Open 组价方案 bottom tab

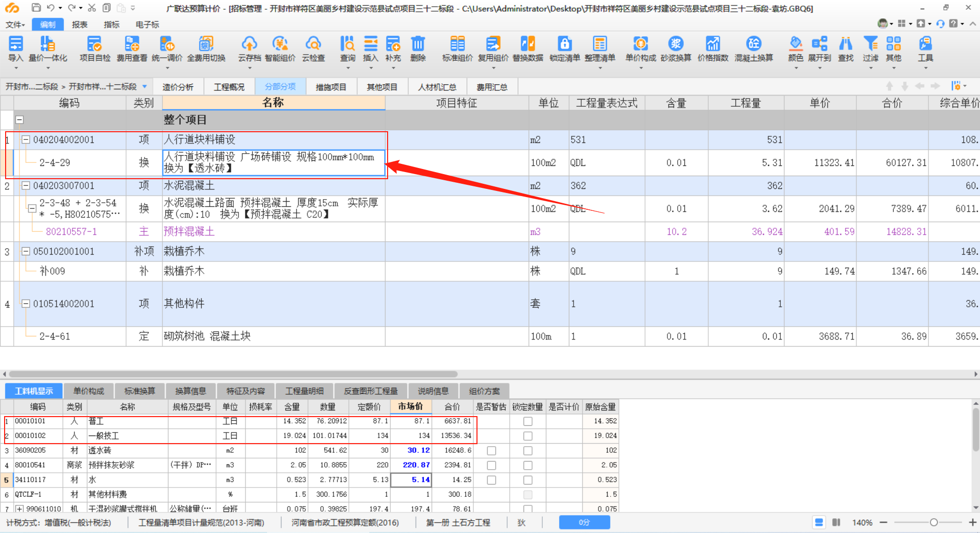(x=485, y=391)
